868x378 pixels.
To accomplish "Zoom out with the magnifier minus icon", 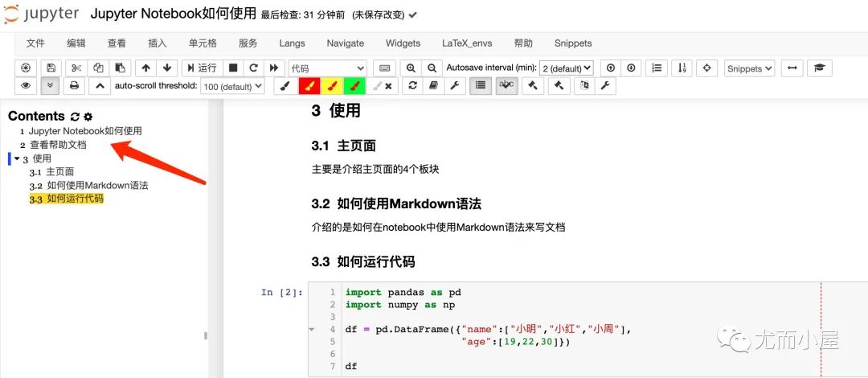I will click(432, 68).
